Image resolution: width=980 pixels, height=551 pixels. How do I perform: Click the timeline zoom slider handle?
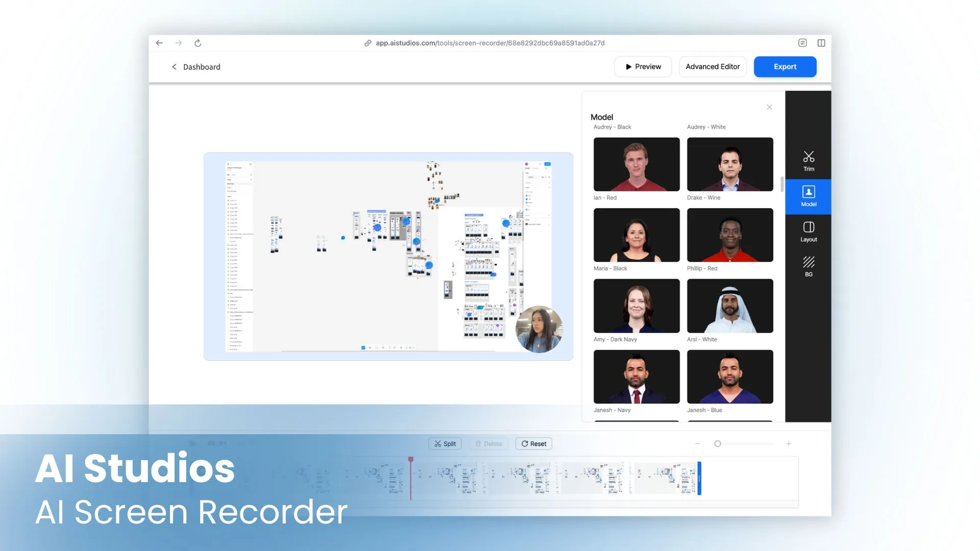pyautogui.click(x=718, y=444)
